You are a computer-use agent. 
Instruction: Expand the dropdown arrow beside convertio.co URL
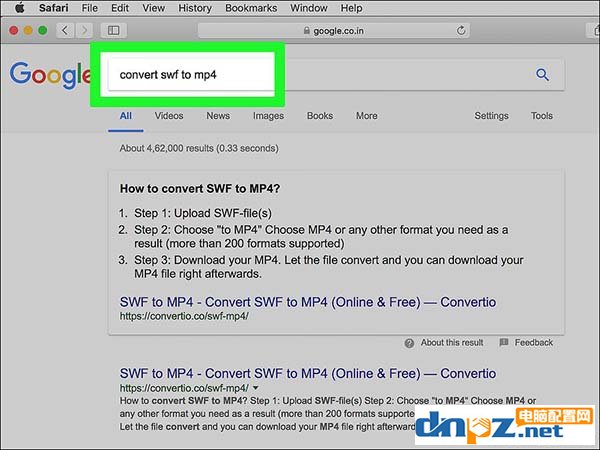coord(256,388)
